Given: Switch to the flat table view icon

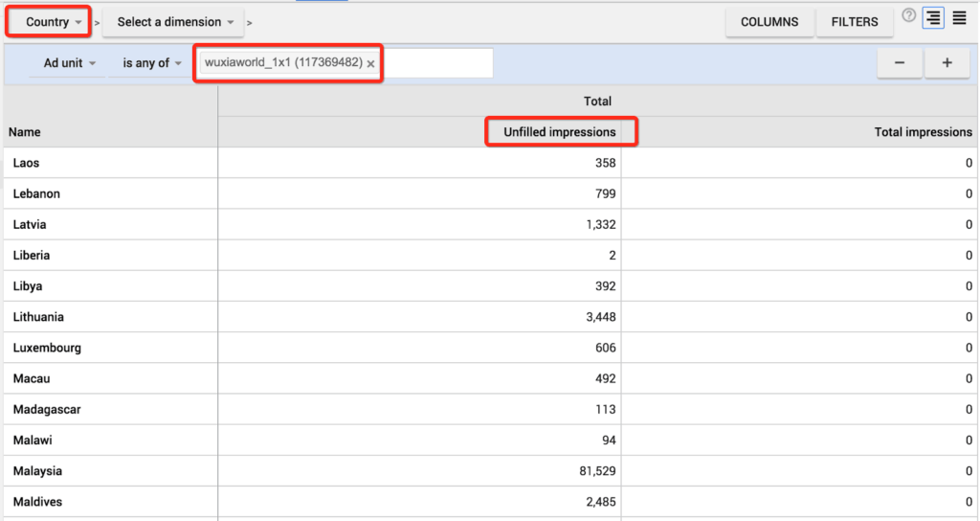Looking at the screenshot, I should click(x=959, y=17).
